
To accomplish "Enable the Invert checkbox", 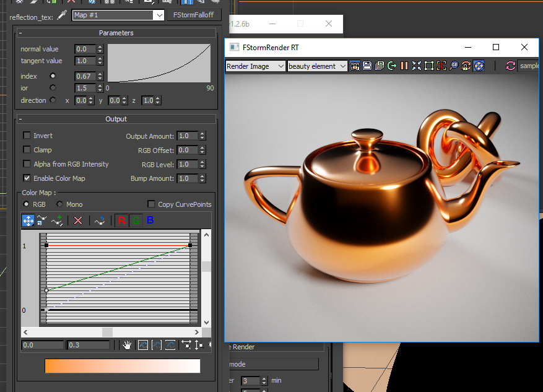I will pos(27,136).
